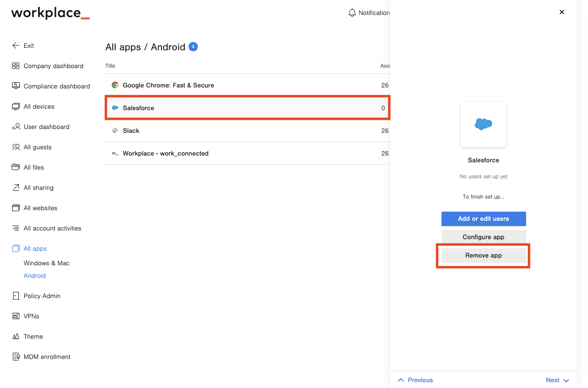Switch to Windows & Mac apps
Viewport: 588px width, 388px height.
point(46,263)
